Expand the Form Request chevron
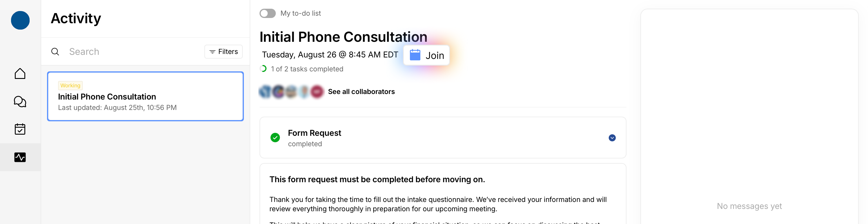 pyautogui.click(x=612, y=138)
